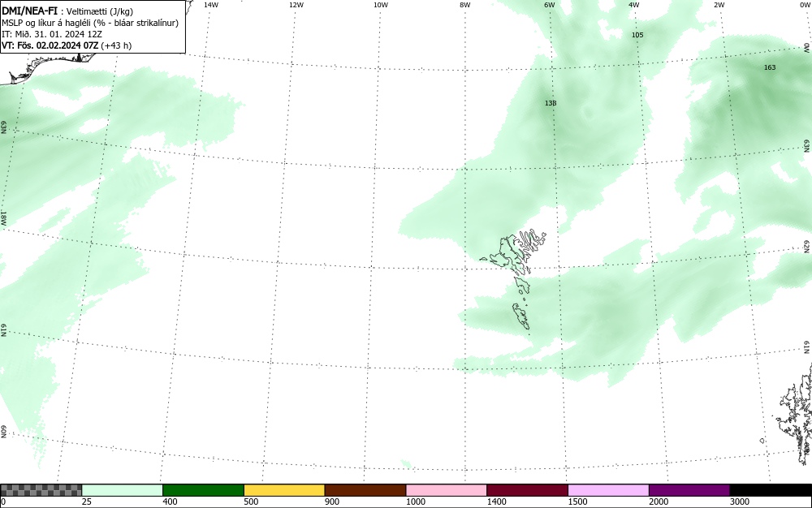The image size is (812, 508).
Task: Click the legend value 1500
Action: tap(577, 502)
